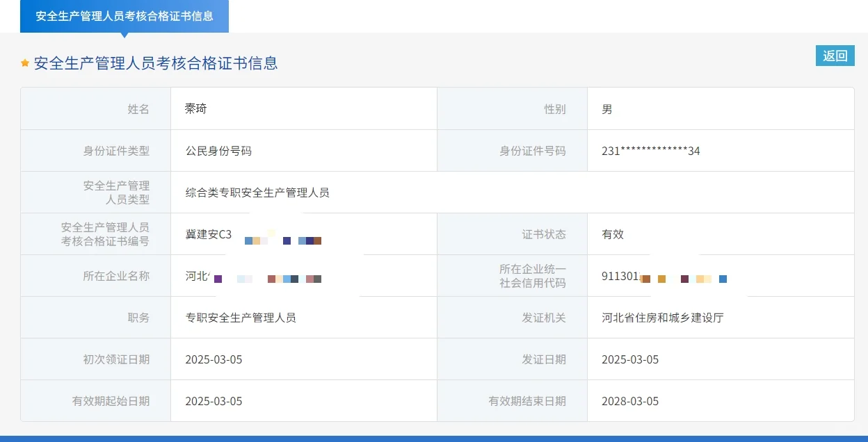The height and width of the screenshot is (442, 868).
Task: Click the 发证日期 label
Action: [x=544, y=359]
